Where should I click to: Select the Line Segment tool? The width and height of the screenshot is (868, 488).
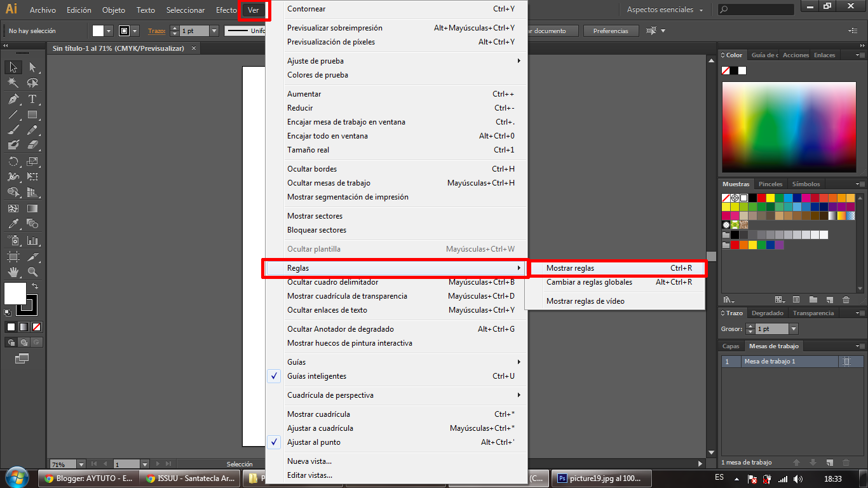point(13,115)
